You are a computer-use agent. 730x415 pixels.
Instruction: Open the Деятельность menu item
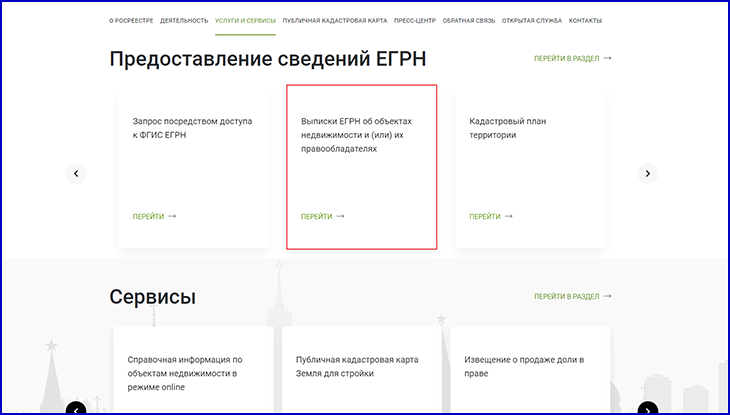[x=184, y=20]
